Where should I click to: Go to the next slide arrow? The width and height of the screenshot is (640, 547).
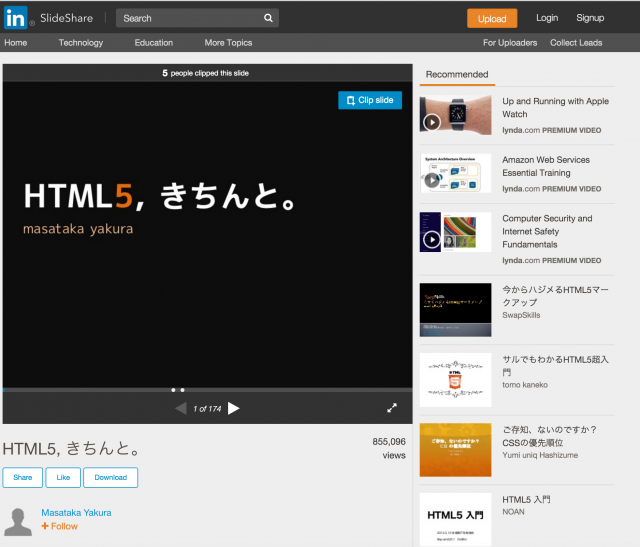pyautogui.click(x=234, y=408)
